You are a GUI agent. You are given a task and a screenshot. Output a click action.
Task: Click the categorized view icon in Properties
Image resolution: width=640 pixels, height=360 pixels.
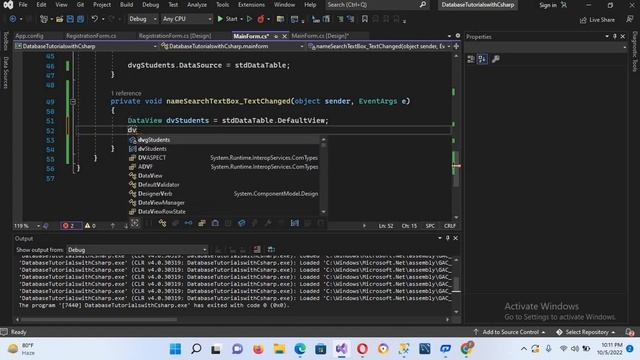pos(471,59)
